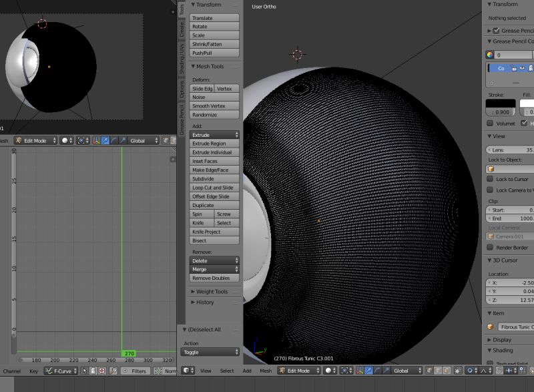Activate the rotate manipulator icon

pos(377,371)
